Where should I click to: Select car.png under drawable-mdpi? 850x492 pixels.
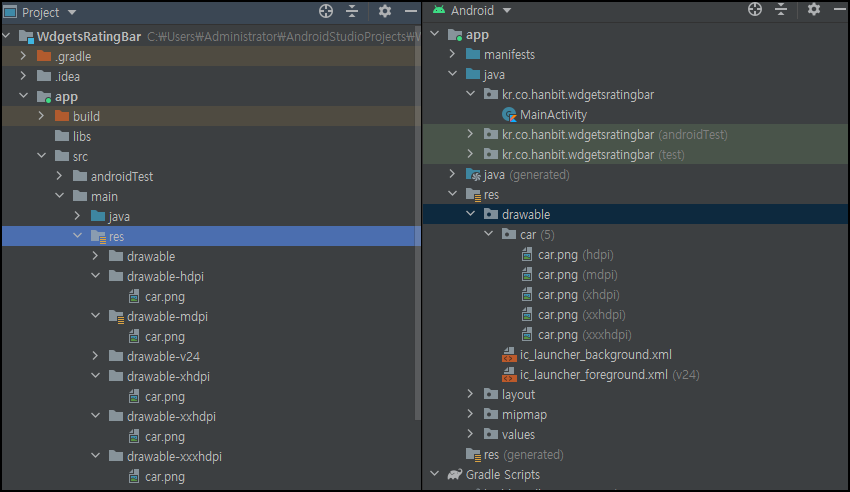point(165,337)
